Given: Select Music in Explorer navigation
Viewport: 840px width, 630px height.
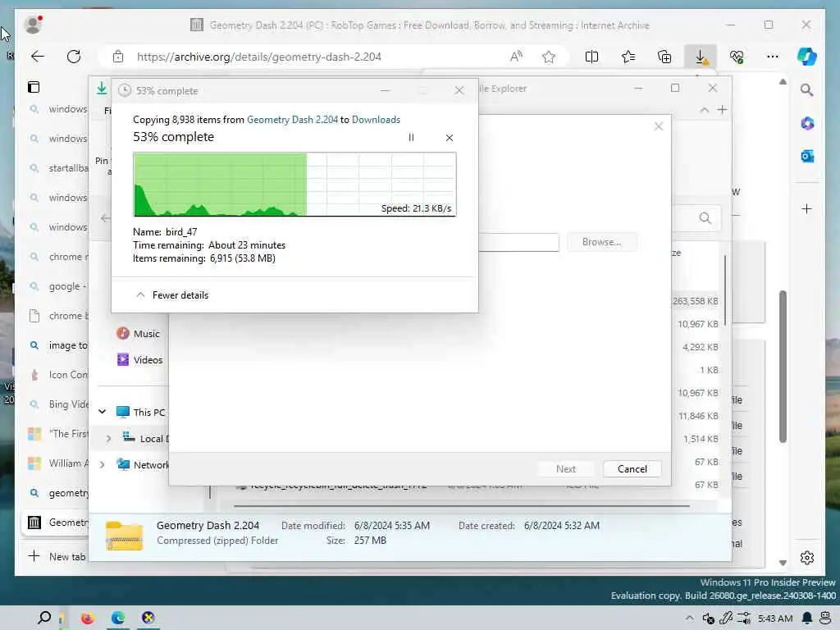Looking at the screenshot, I should pyautogui.click(x=139, y=334).
